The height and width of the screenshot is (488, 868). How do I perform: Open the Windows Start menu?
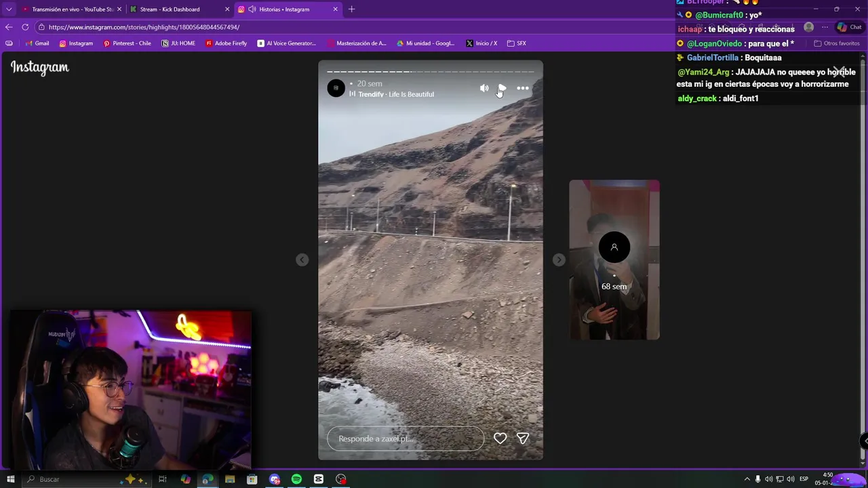click(x=10, y=479)
